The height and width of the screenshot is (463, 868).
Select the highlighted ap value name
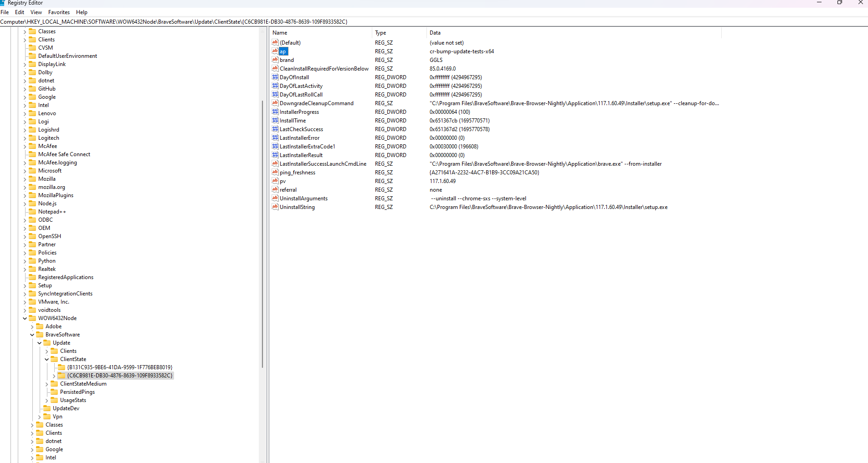click(283, 51)
